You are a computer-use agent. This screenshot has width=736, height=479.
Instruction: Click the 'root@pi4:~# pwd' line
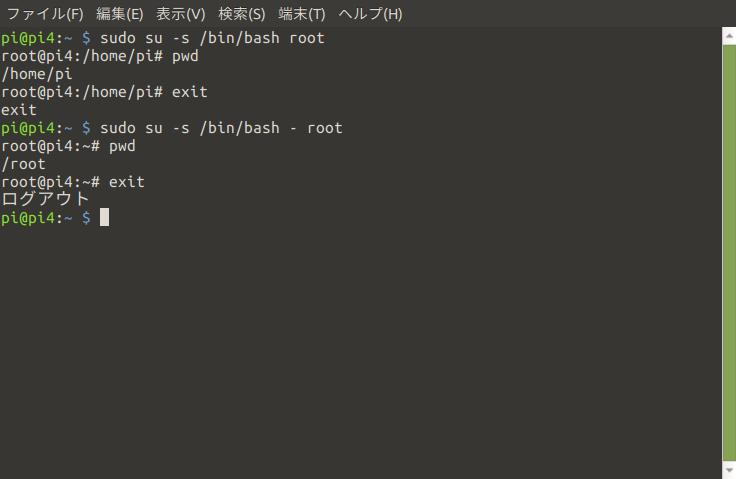[69, 146]
